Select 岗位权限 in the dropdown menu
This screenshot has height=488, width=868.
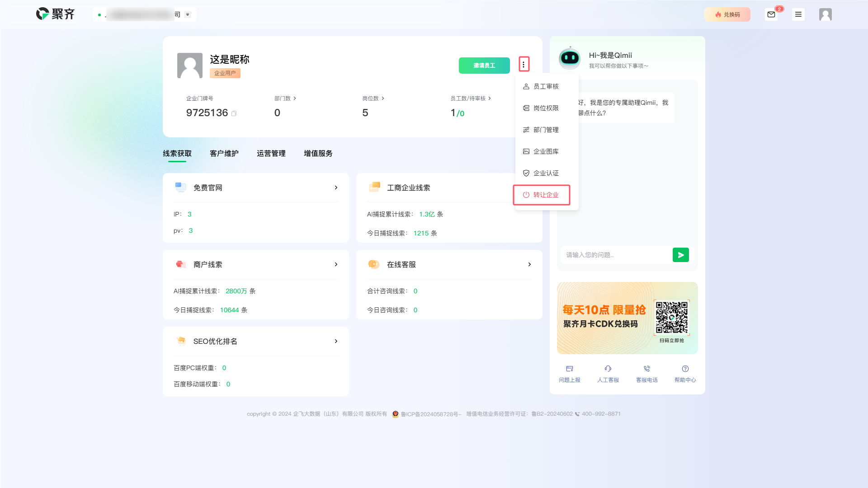pyautogui.click(x=547, y=108)
